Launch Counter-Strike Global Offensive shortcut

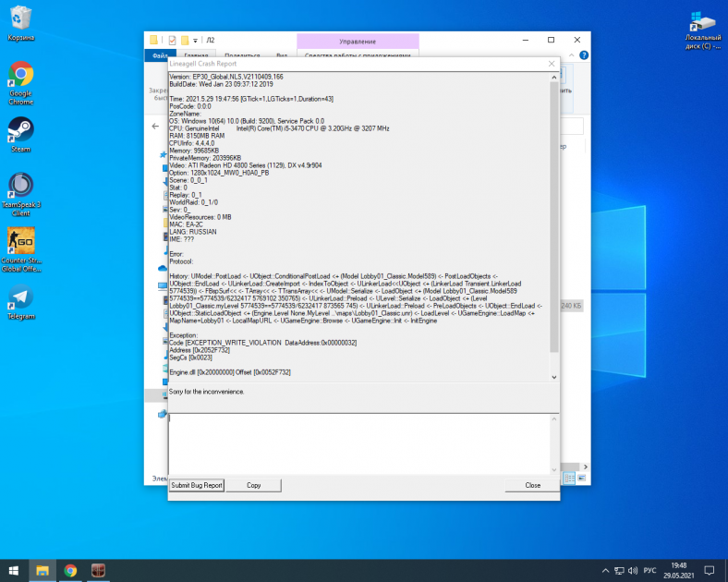20,242
